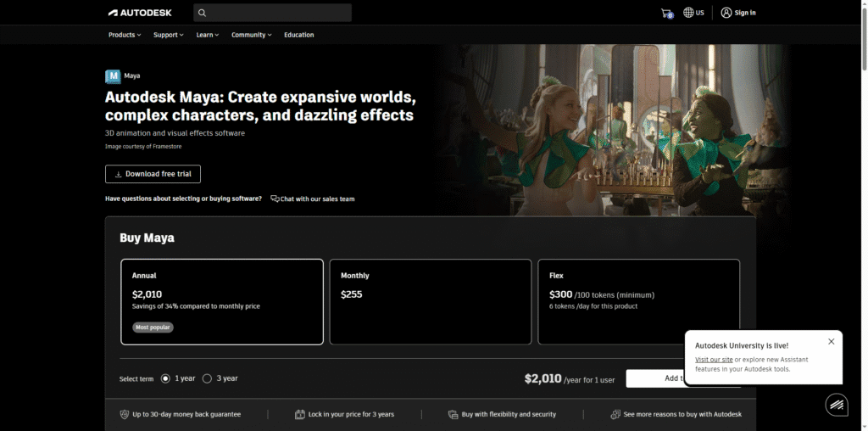Click the flexibility and security icon

click(x=453, y=414)
